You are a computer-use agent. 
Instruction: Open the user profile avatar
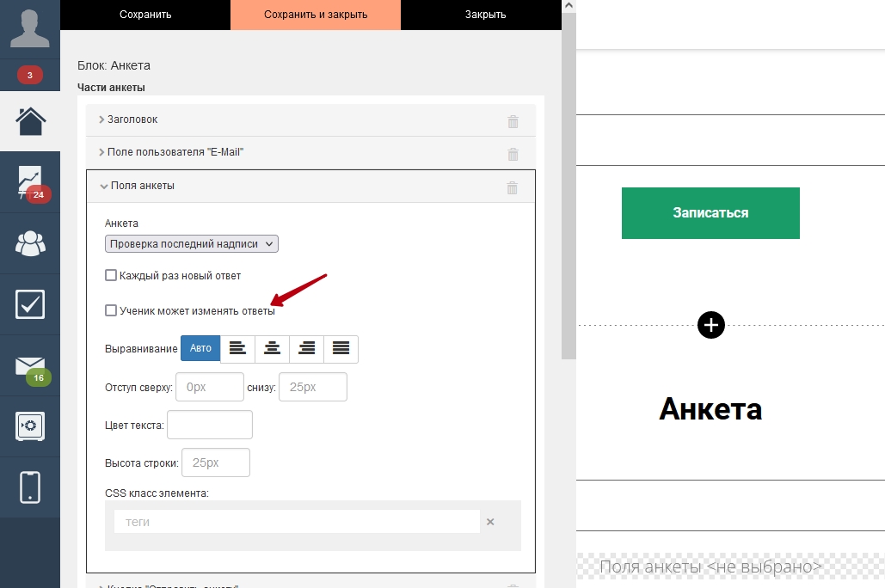tap(30, 29)
